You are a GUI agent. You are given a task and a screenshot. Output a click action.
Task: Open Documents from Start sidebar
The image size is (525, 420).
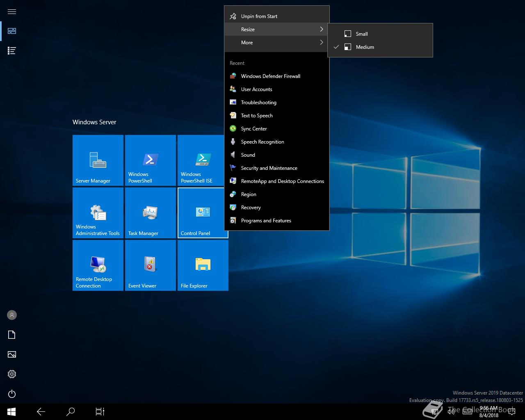click(x=12, y=335)
